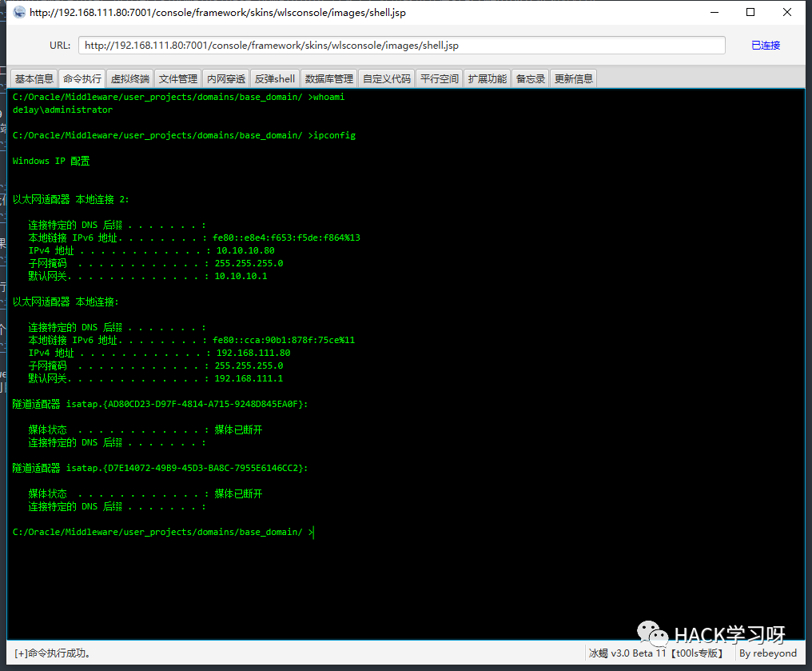The image size is (812, 671).
Task: Click the whoami command line
Action: tap(178, 97)
